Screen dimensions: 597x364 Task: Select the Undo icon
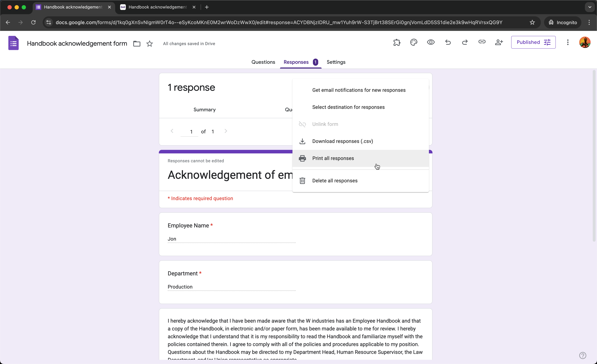[x=448, y=42]
